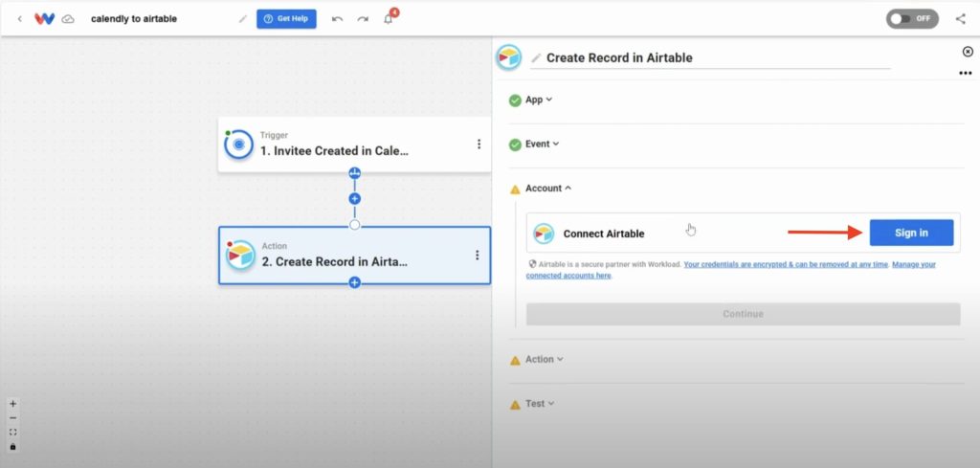Toggle the workflow ON/OFF switch

(x=912, y=19)
